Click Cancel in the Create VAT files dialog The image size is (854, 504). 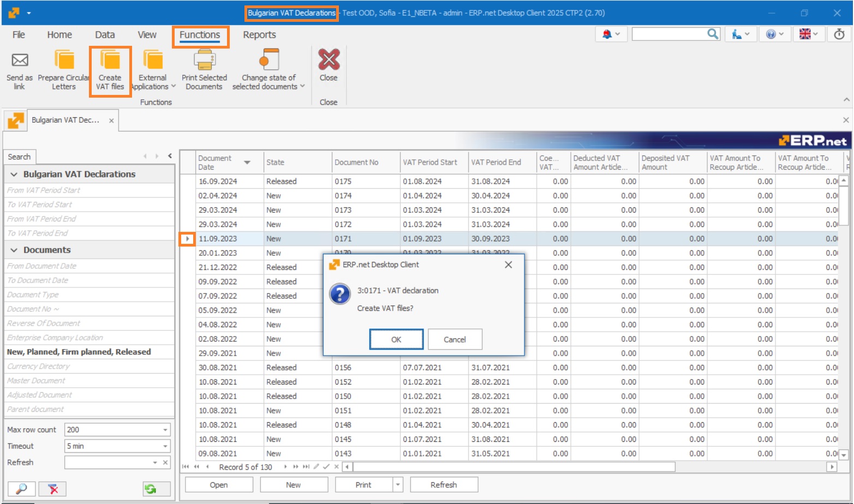click(x=455, y=339)
